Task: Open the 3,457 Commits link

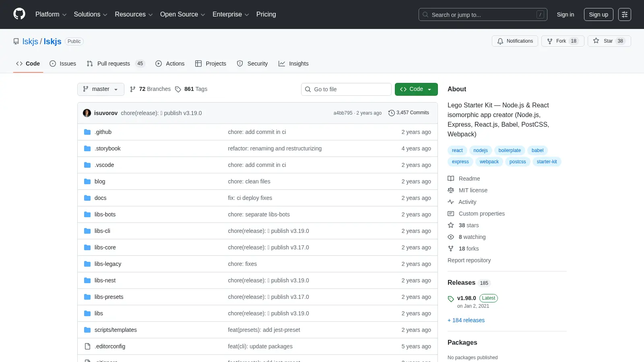Action: (x=409, y=113)
